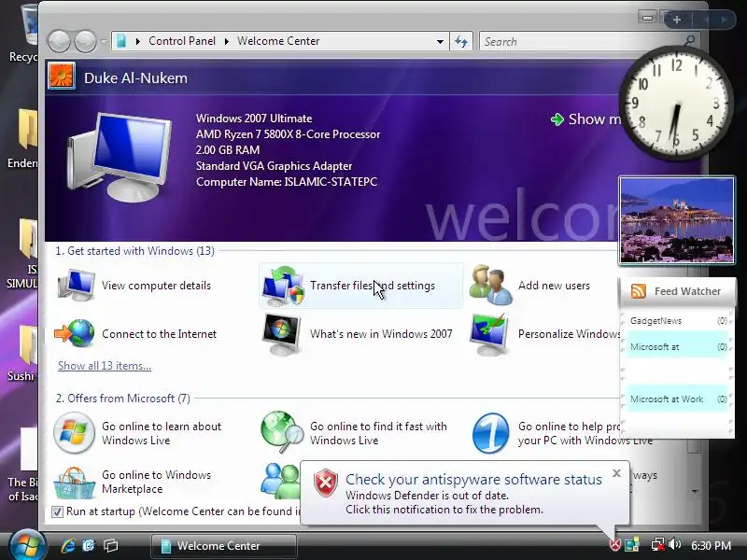Click the Windows Live learn-about icon
This screenshot has width=747, height=560.
(74, 433)
